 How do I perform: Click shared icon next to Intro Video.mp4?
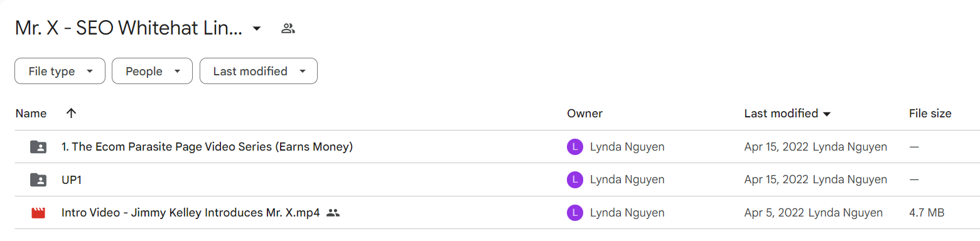click(333, 213)
